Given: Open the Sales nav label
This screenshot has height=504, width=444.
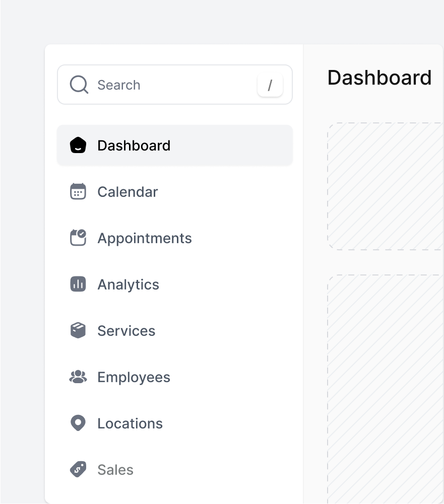Looking at the screenshot, I should click(x=115, y=470).
